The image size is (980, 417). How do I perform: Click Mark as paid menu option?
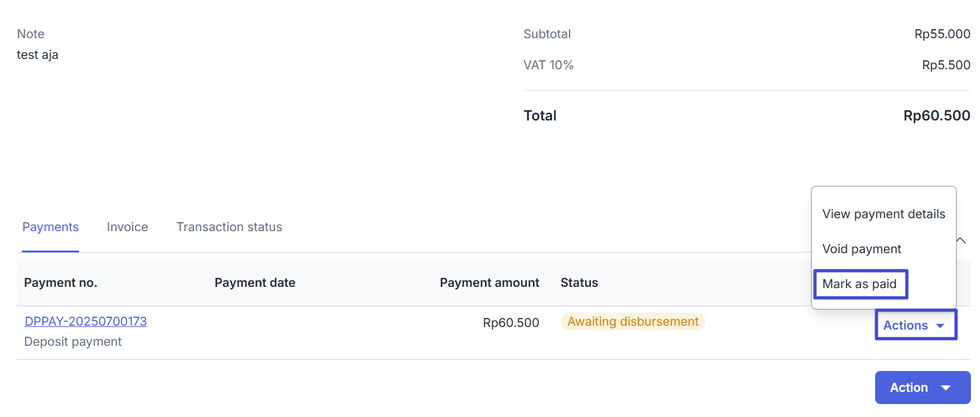[860, 284]
